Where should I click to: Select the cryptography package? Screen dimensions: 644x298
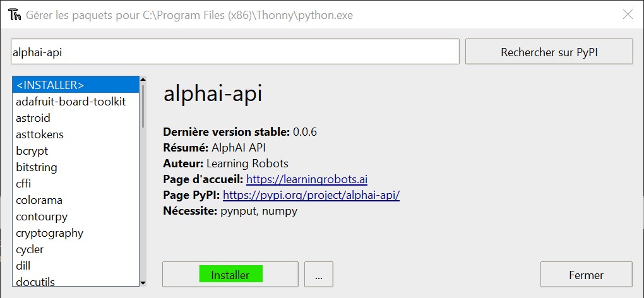click(x=50, y=233)
